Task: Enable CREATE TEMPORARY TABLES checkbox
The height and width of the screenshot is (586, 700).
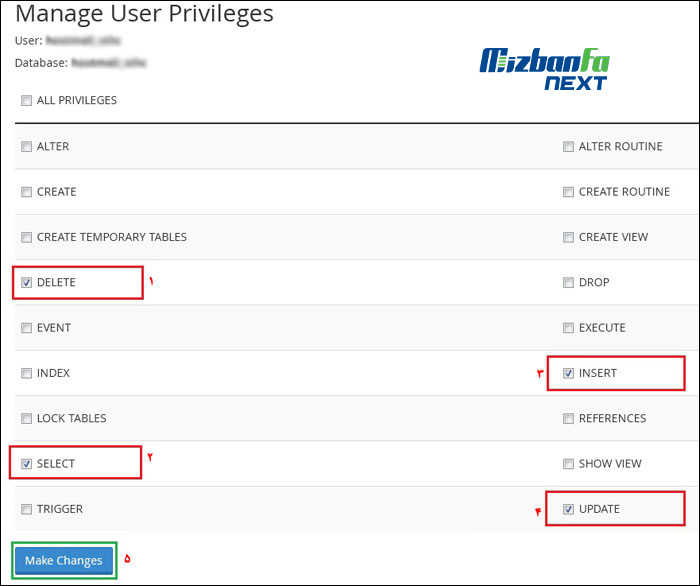Action: pos(27,238)
